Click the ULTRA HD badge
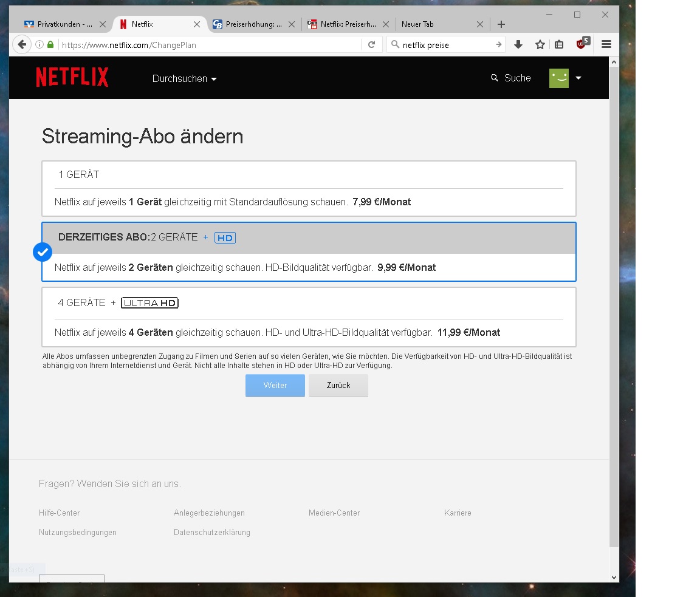Viewport: 700px width, 597px height. [149, 303]
